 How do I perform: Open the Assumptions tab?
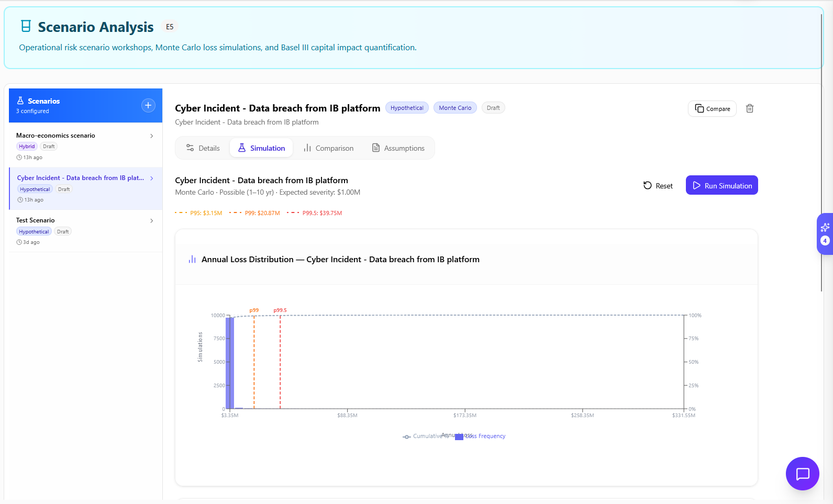click(398, 148)
